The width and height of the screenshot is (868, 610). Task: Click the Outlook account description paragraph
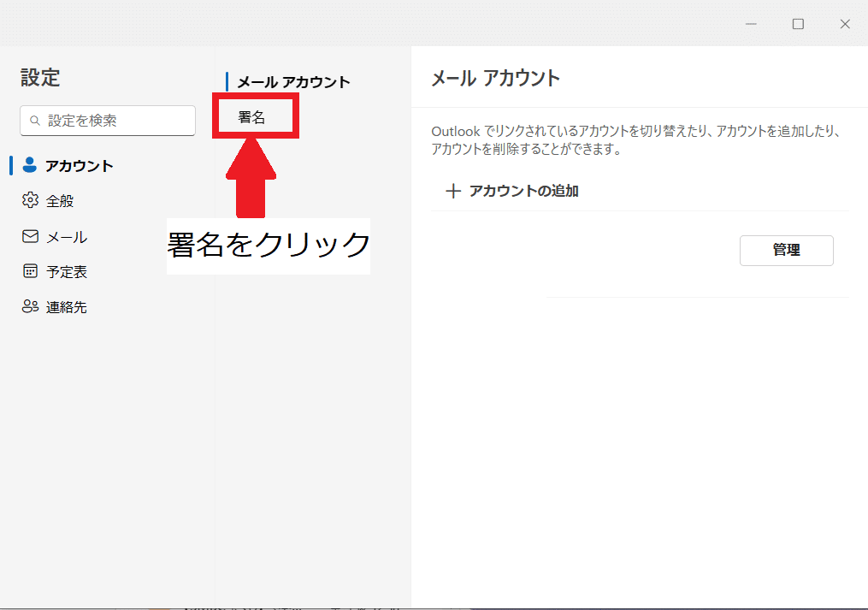[636, 140]
